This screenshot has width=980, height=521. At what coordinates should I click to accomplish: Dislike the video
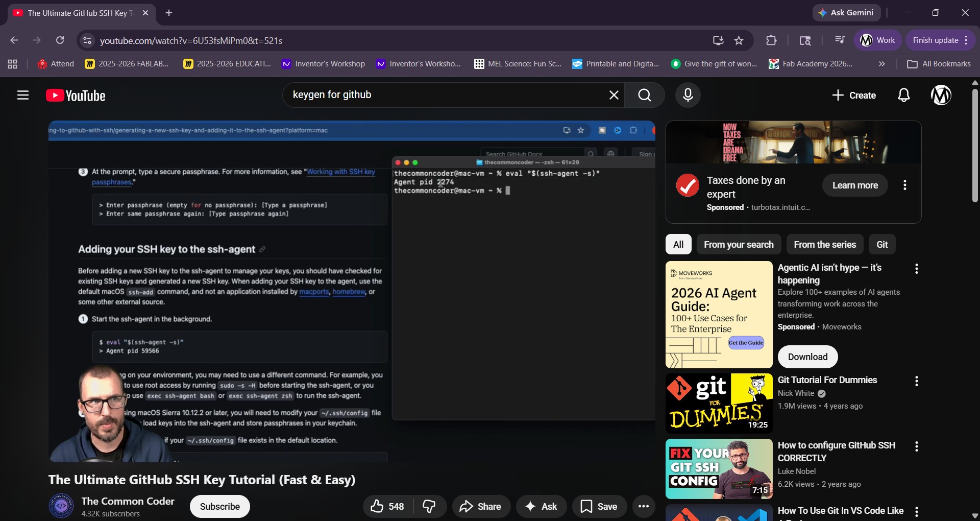[x=429, y=506]
